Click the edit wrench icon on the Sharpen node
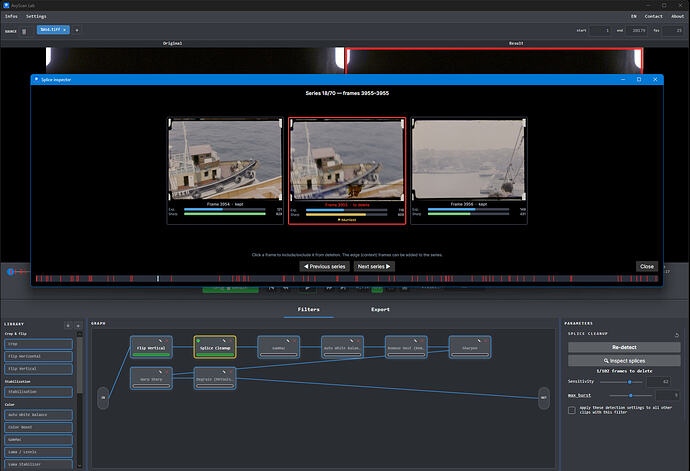 (x=479, y=341)
